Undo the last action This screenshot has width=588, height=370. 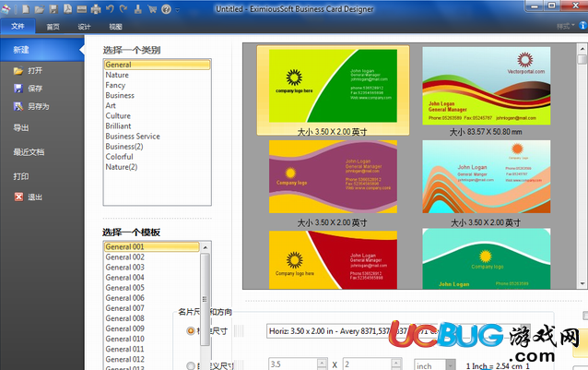pos(110,9)
